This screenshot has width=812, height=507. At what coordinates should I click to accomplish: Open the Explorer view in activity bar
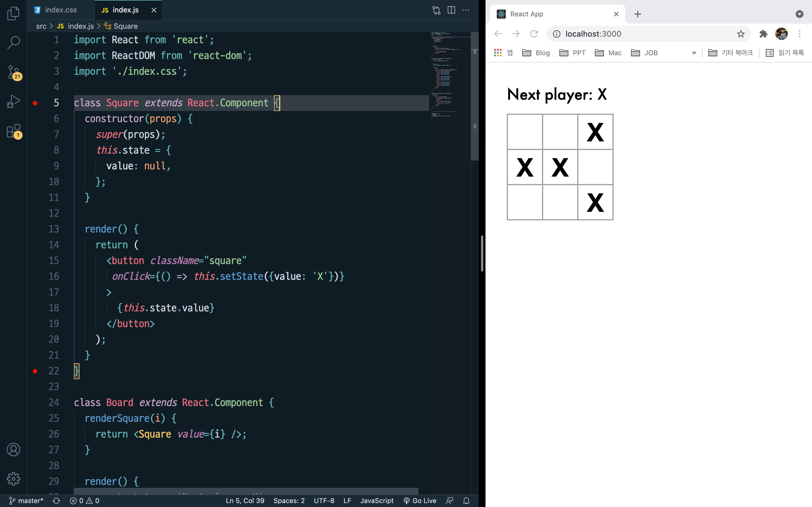pos(14,14)
